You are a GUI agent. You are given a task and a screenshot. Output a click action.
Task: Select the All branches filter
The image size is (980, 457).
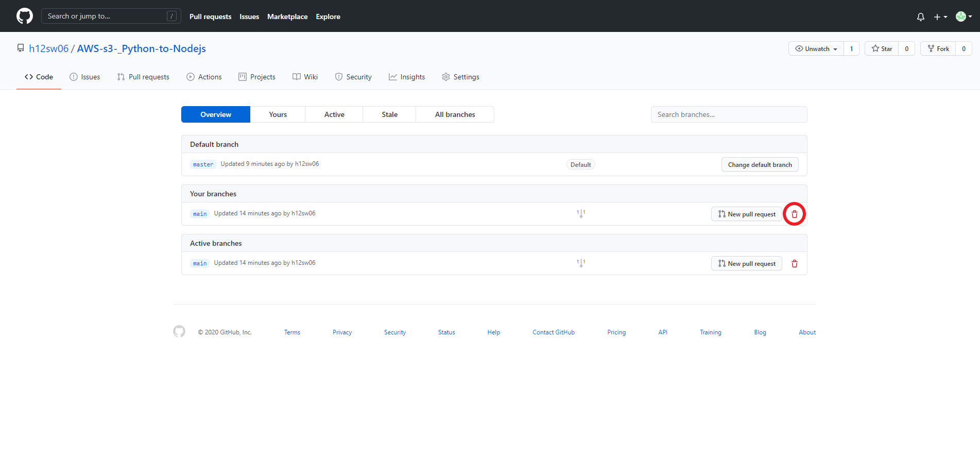click(x=455, y=114)
